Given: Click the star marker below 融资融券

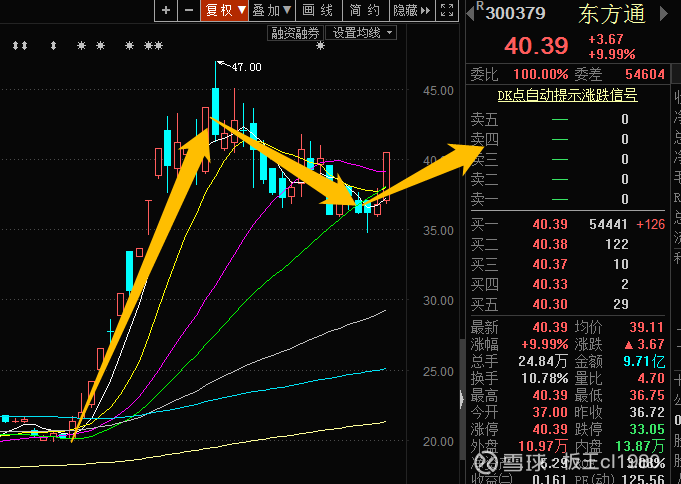Looking at the screenshot, I should coord(321,46).
